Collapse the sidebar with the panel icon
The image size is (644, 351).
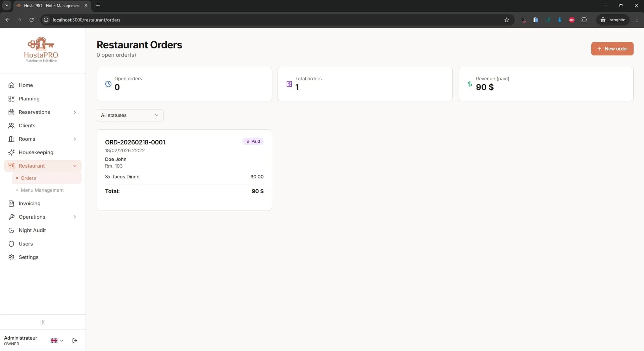43,322
